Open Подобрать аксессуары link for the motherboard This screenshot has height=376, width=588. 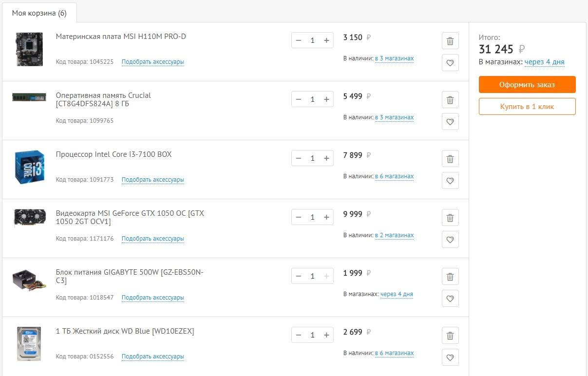click(153, 62)
